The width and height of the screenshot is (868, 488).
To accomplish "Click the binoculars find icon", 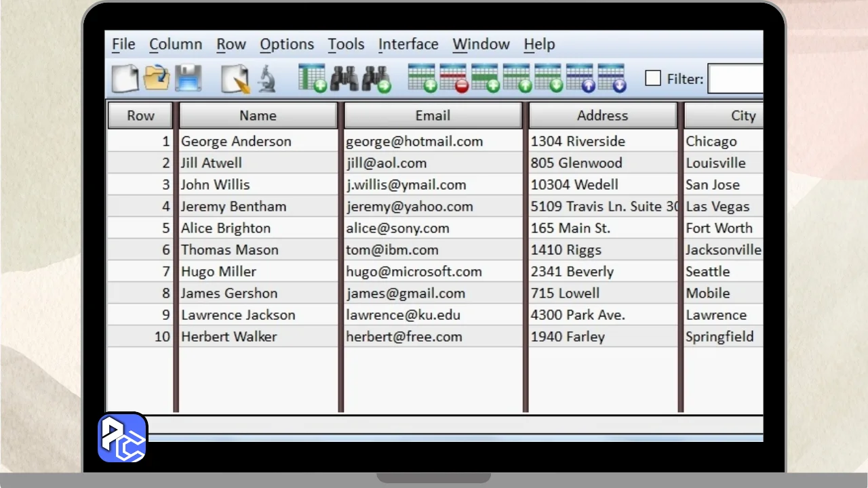I will point(344,79).
